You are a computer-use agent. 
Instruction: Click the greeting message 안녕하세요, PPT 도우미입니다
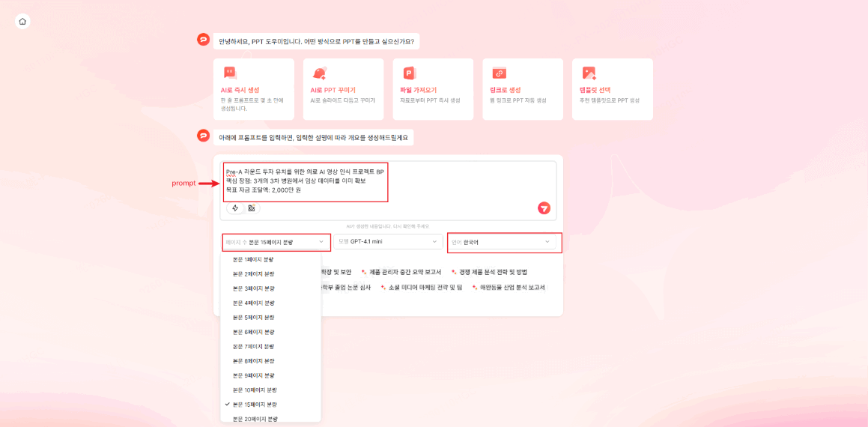(x=316, y=41)
